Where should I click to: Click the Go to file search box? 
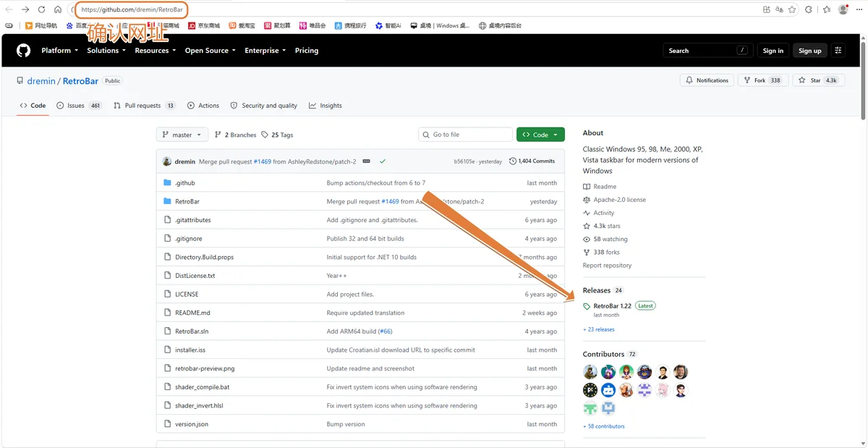click(466, 135)
